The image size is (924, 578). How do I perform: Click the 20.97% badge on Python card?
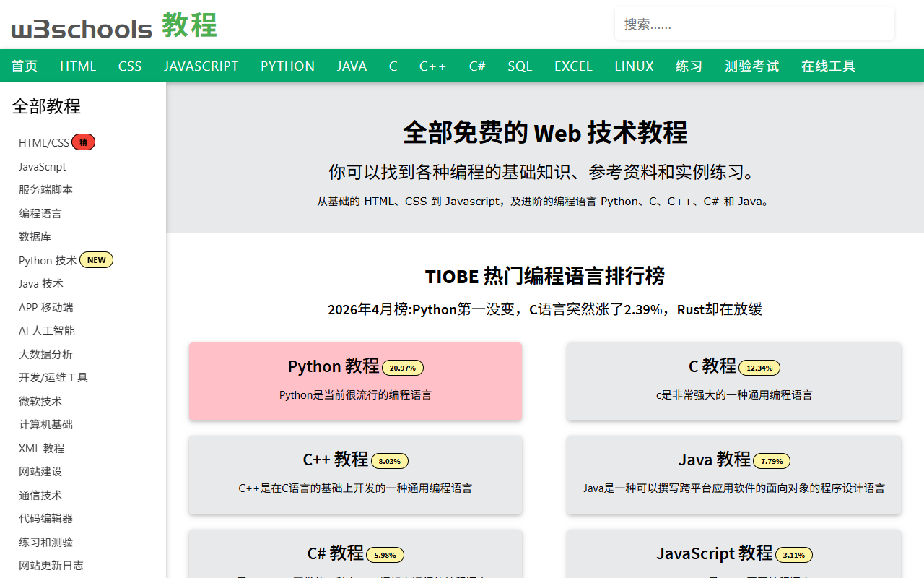(x=402, y=368)
